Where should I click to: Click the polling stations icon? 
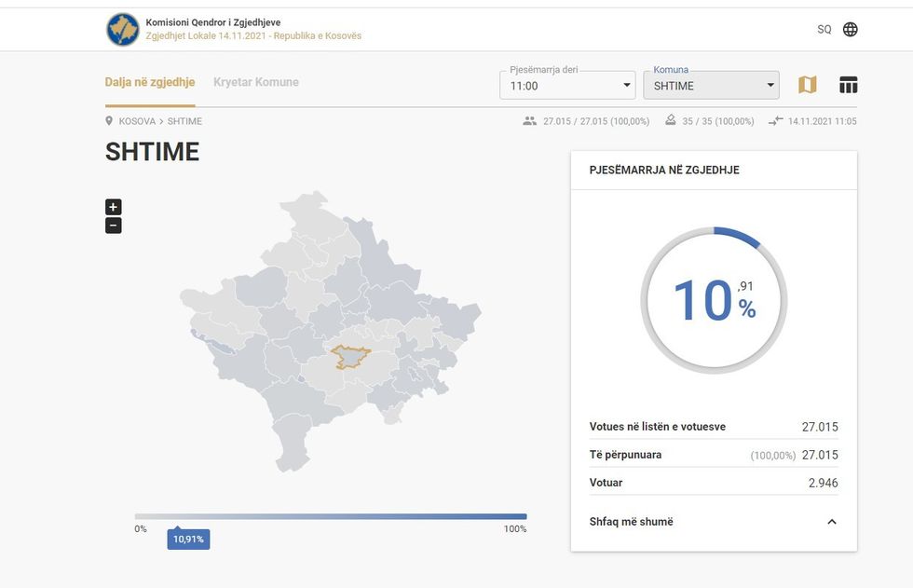(x=670, y=121)
